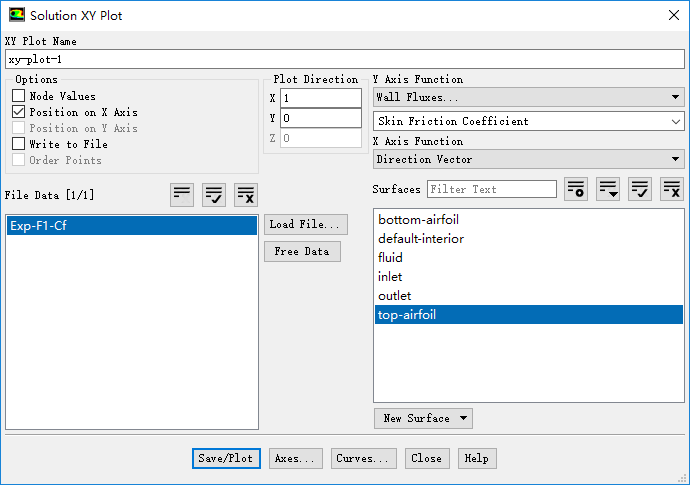Select Exp-F1-Cf in File Data list
Viewport: 690px width, 485px height.
(x=131, y=226)
